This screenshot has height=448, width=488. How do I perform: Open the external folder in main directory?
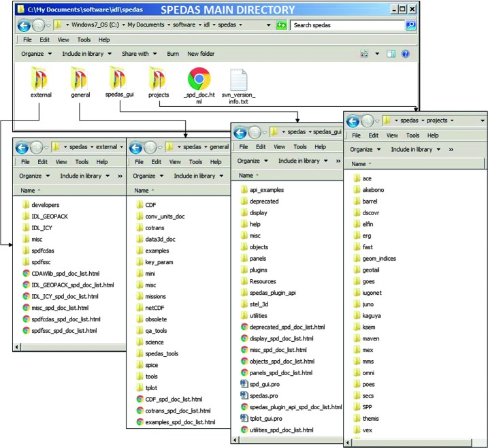point(41,80)
